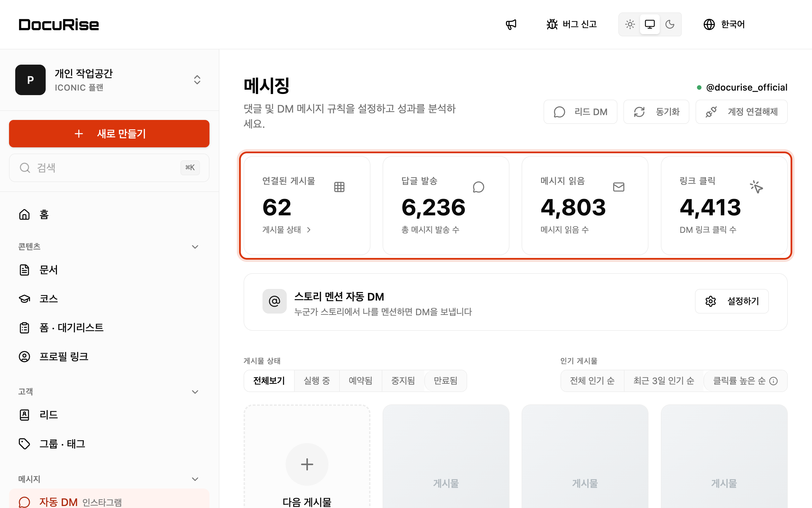Click the home house icon

[24, 214]
